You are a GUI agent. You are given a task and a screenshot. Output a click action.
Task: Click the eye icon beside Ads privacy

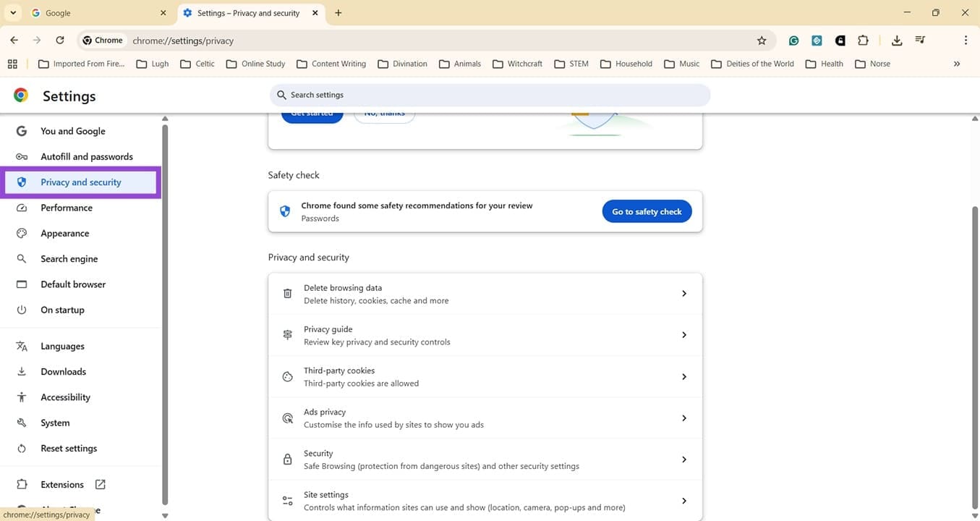287,418
